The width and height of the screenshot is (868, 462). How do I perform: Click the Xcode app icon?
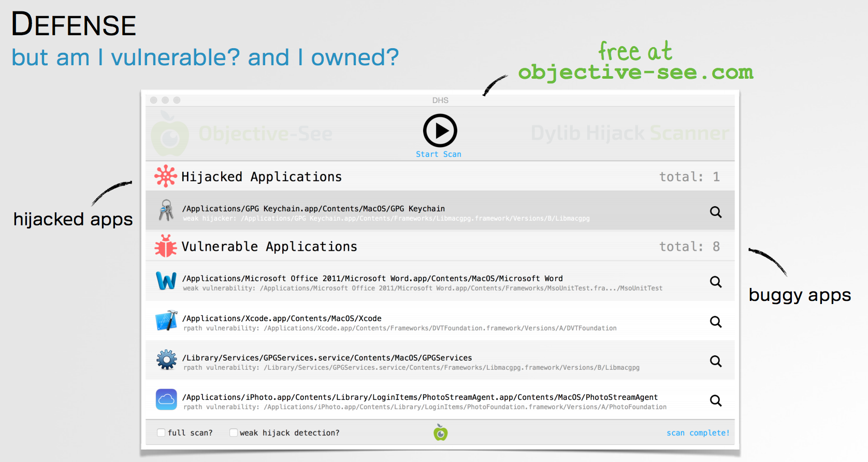(x=166, y=321)
